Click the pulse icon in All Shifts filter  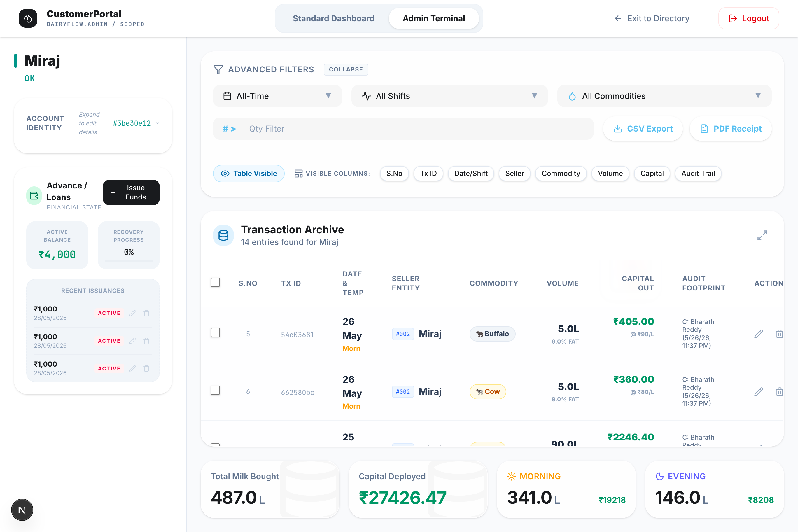pyautogui.click(x=366, y=96)
